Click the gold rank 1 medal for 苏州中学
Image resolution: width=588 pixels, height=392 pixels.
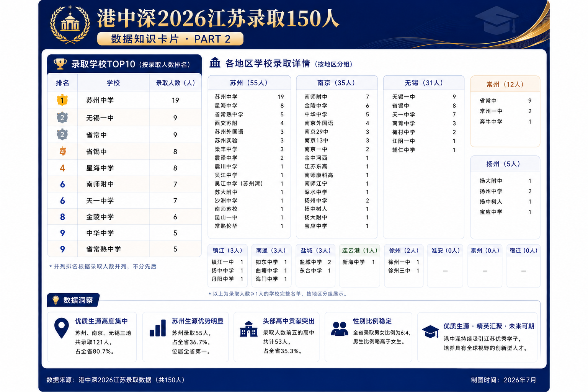coord(62,100)
